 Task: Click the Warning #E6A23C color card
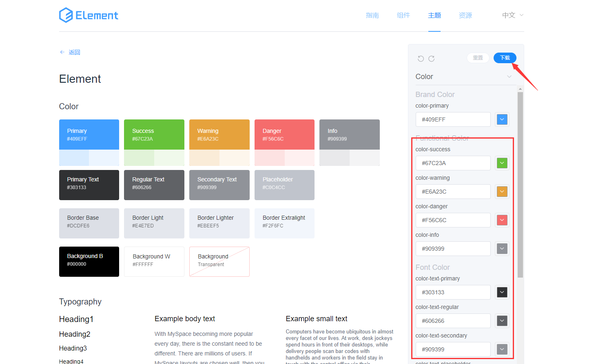tap(219, 143)
